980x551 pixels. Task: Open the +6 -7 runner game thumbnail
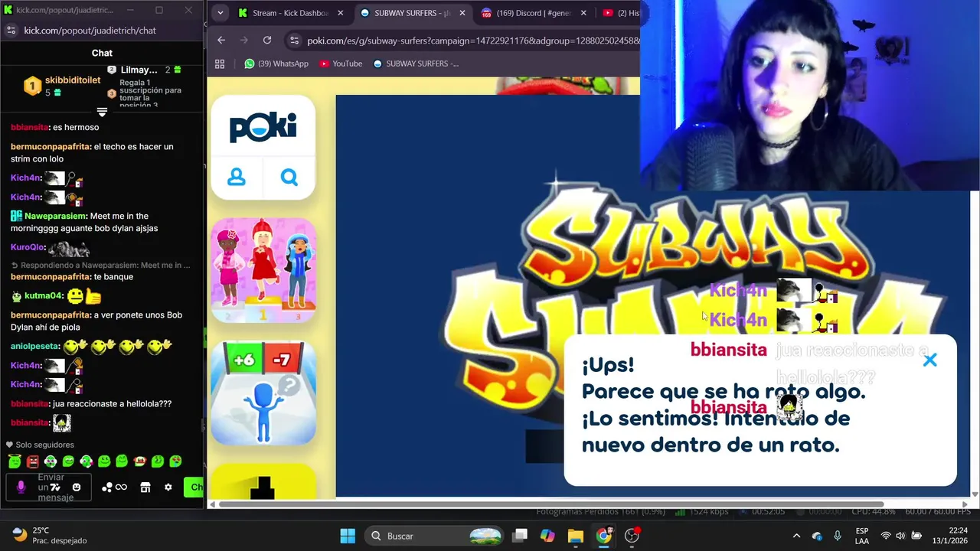263,393
